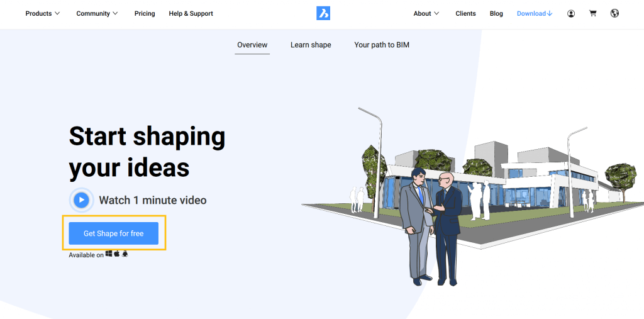Play the one-minute video button
Viewport: 644px width, 319px height.
[x=81, y=200]
